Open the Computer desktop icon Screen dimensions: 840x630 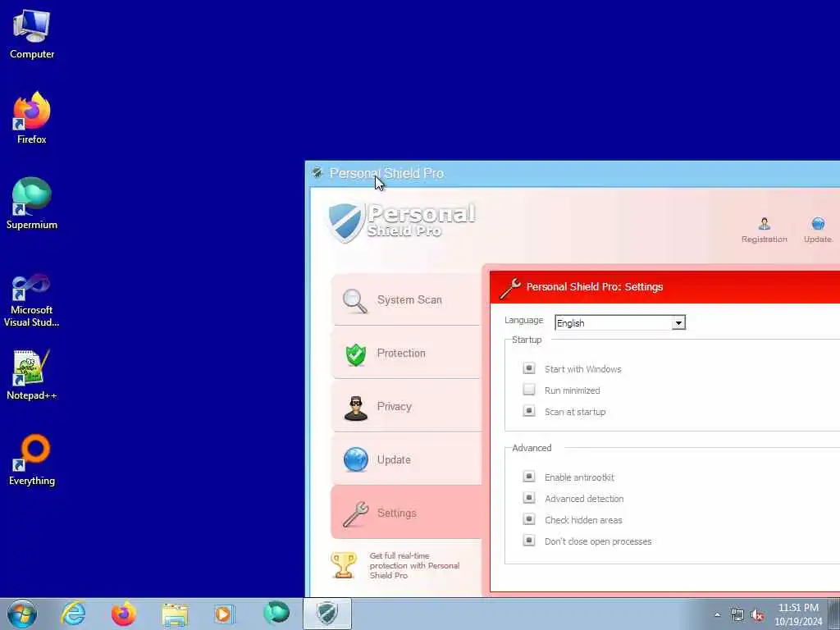32,34
